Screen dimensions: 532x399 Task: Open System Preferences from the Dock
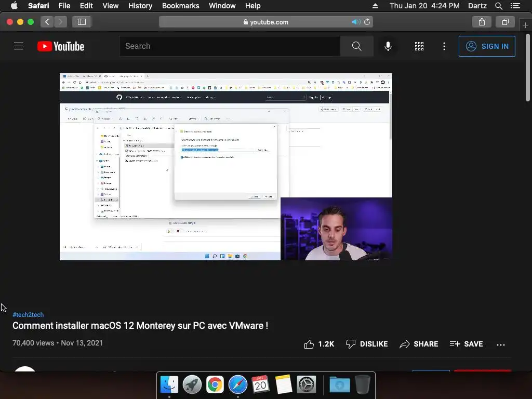point(307,384)
